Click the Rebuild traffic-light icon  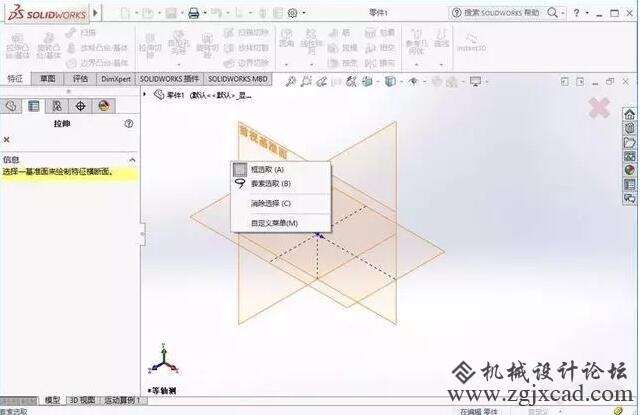click(263, 13)
